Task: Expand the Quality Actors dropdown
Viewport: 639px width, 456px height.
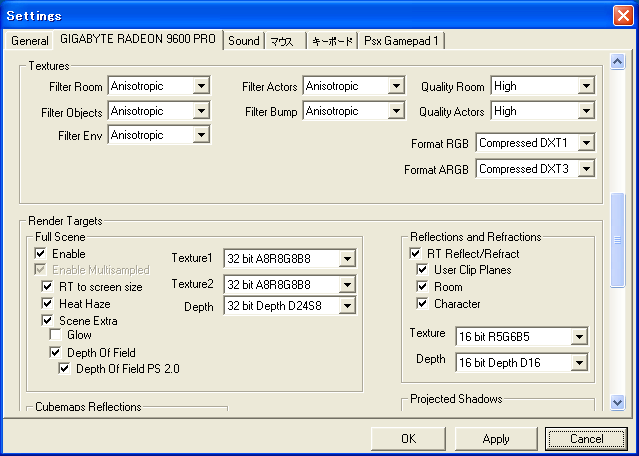Action: coord(586,111)
